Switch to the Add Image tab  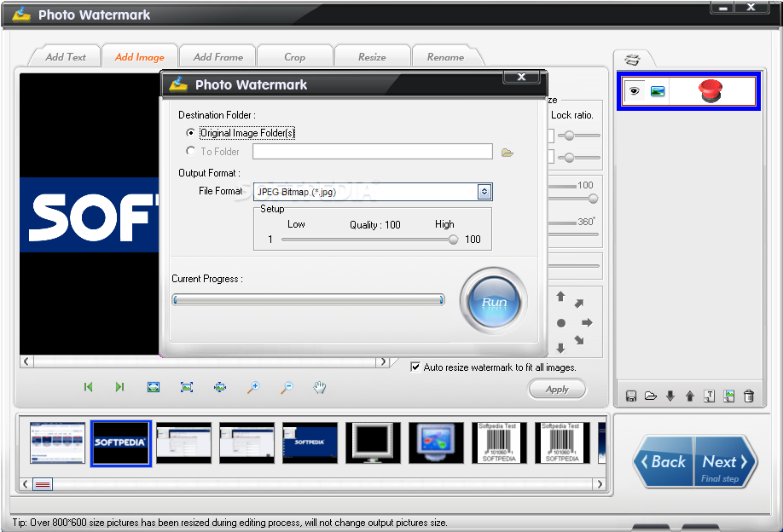click(139, 57)
